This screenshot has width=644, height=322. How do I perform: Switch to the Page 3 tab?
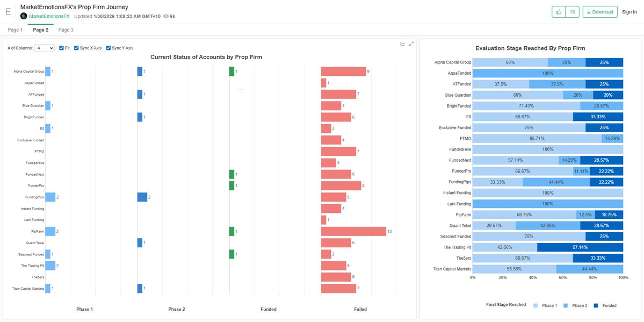click(x=65, y=30)
